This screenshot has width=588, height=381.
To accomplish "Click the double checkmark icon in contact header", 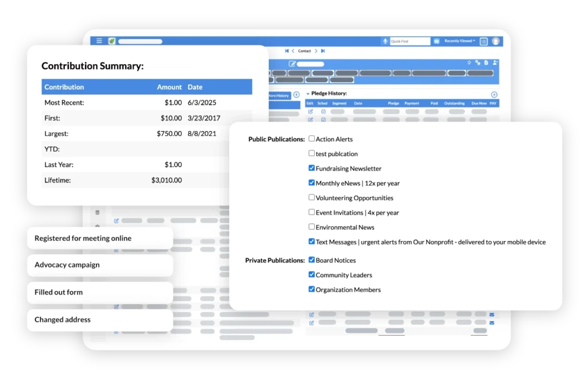I will click(x=469, y=63).
